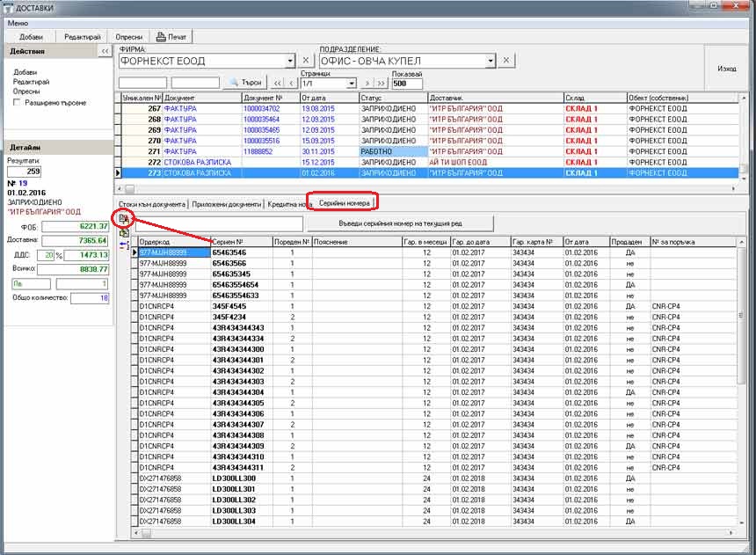
Task: Click the Статус column header
Action: 394,98
